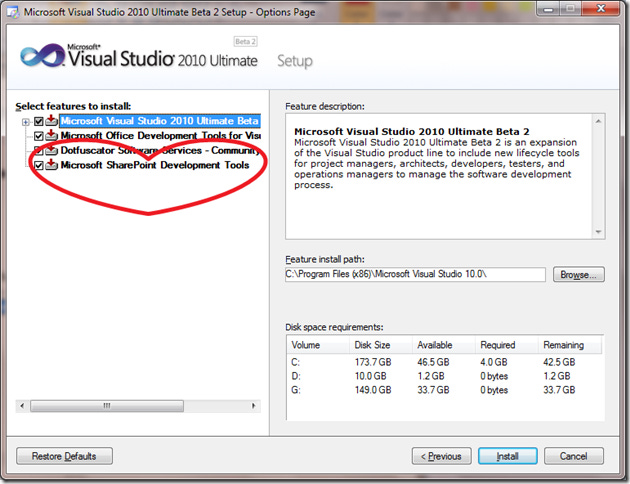Click the feature list horizontal scrollbar thumb
630x484 pixels.
(107, 406)
